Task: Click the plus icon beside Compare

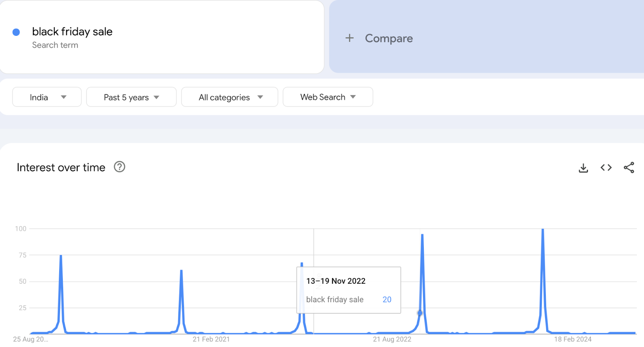Action: (x=349, y=38)
